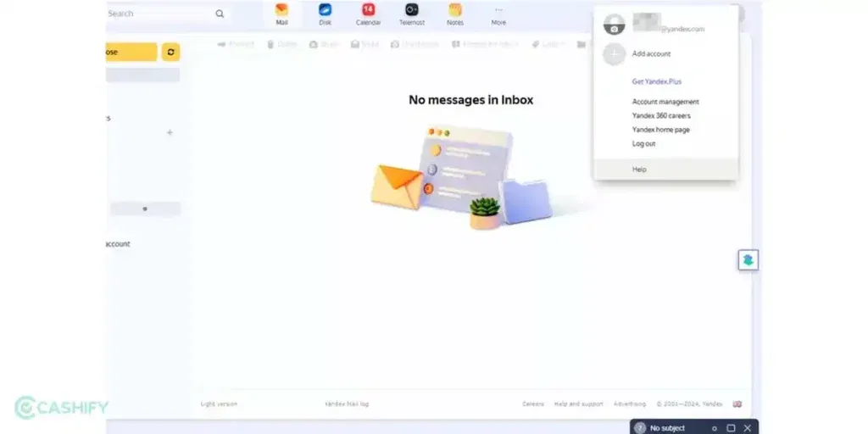Image resolution: width=868 pixels, height=434 pixels.
Task: Open Account management menu item
Action: 665,102
